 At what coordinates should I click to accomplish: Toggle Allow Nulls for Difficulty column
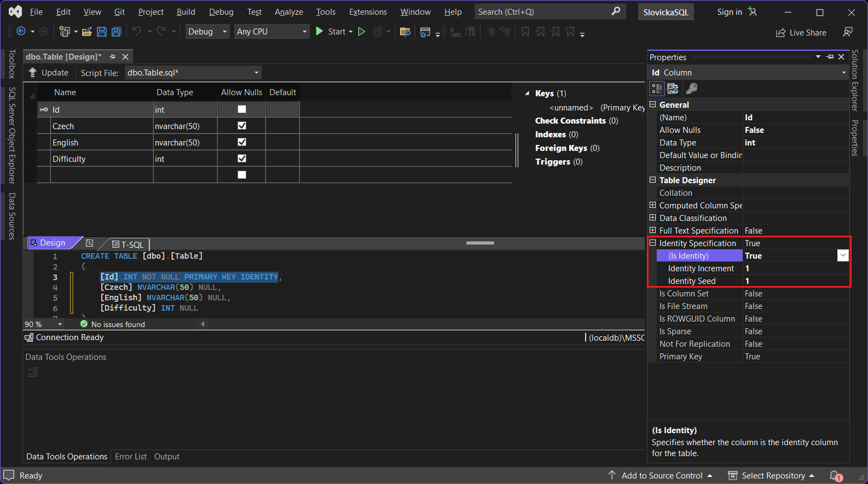pos(242,159)
